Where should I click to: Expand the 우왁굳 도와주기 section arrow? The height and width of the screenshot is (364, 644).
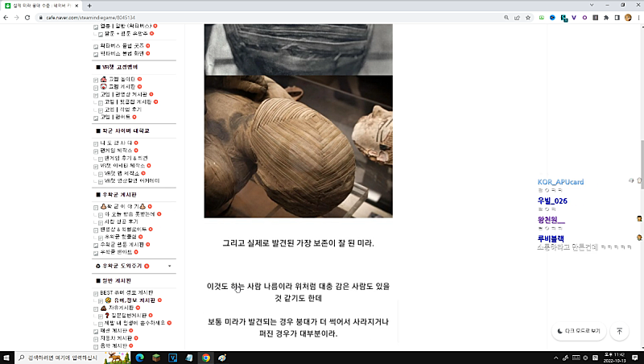pos(170,267)
